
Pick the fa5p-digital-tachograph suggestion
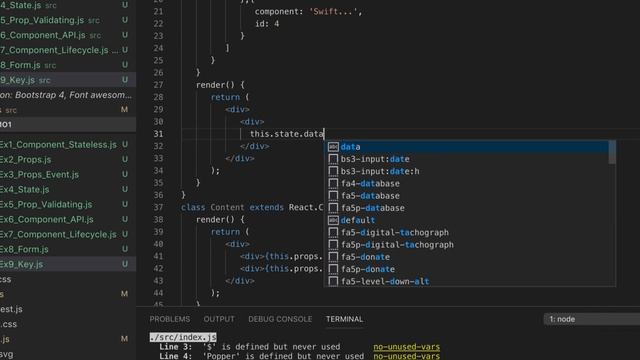coord(466,244)
